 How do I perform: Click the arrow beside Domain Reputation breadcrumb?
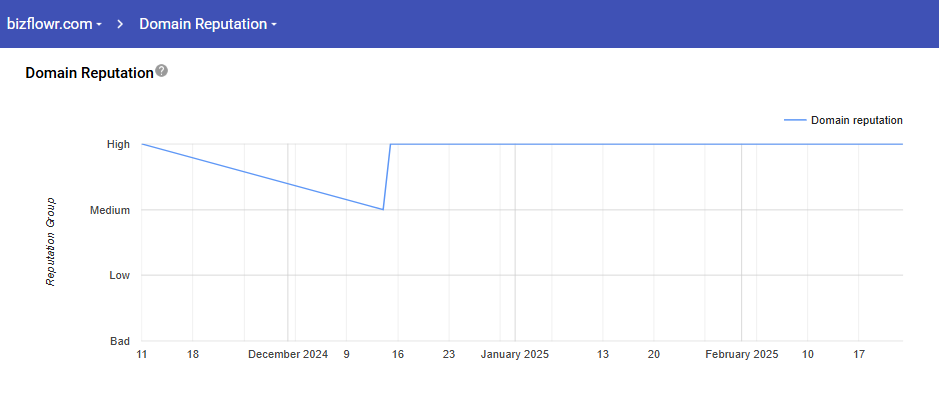274,25
